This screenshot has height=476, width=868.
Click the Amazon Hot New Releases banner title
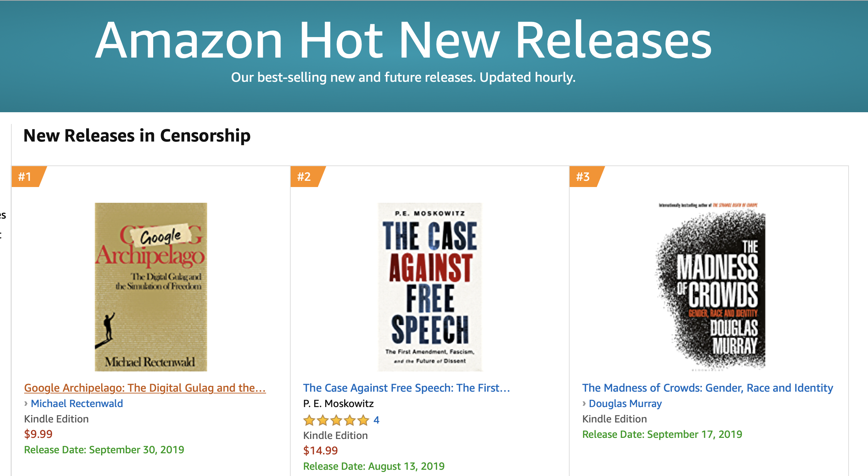coord(403,39)
